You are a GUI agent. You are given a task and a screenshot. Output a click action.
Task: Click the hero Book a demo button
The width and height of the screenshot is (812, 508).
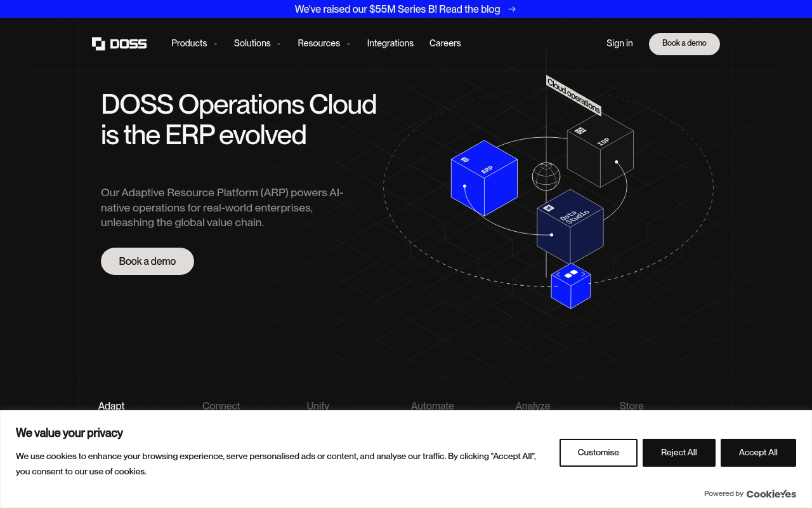coord(147,261)
